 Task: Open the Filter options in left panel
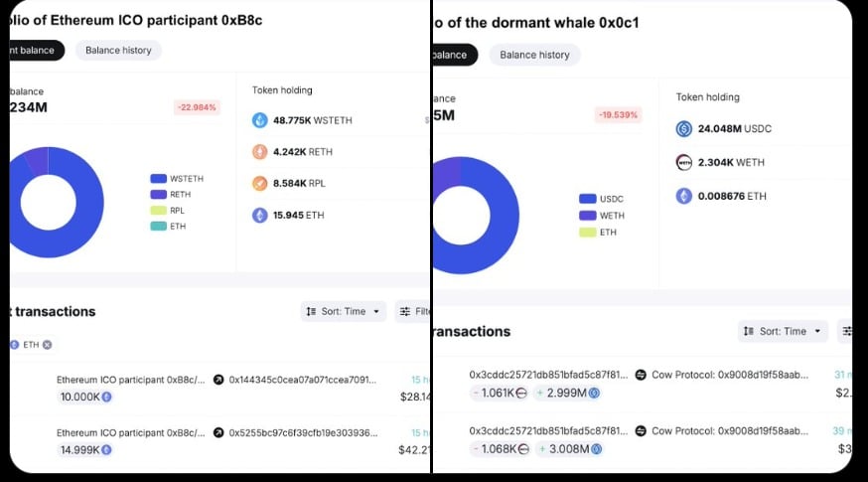(x=413, y=312)
